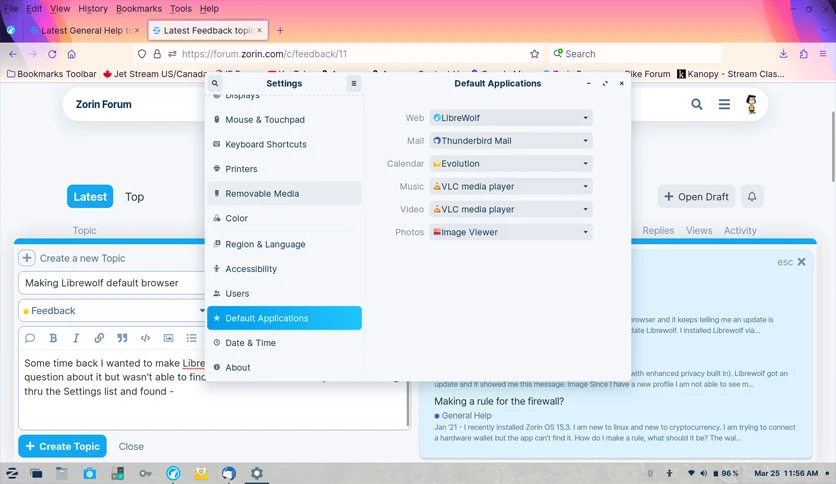Viewport: 836px width, 484px height.
Task: Select Color in Settings sidebar
Action: pos(284,218)
